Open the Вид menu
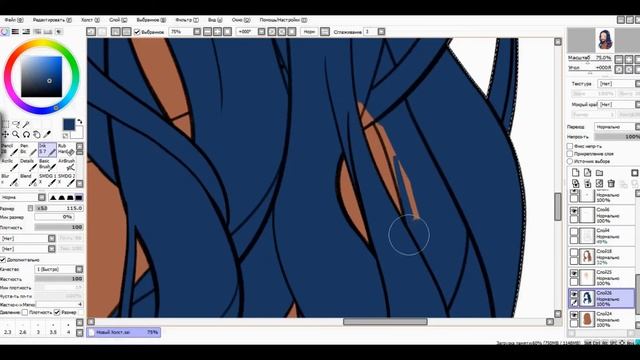Screen dimensions: 640x360 pos(215,20)
